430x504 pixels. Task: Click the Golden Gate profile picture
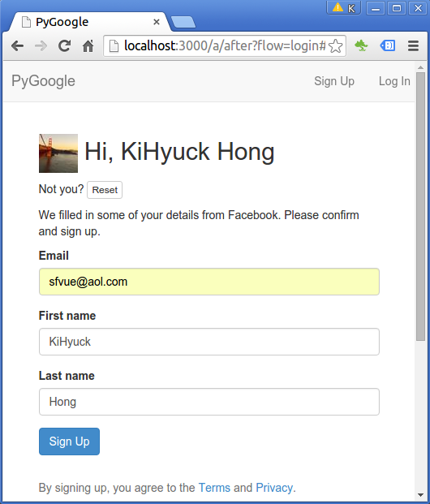click(58, 153)
